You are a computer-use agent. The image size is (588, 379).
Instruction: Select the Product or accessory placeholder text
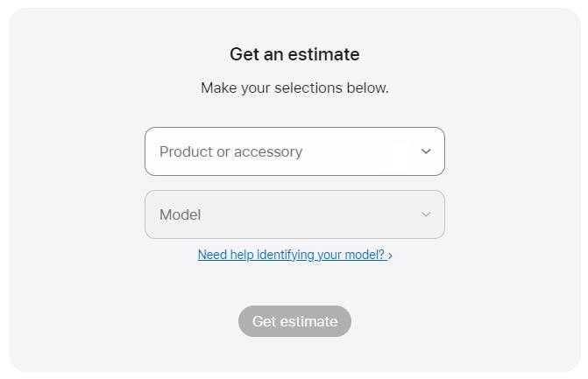click(230, 151)
